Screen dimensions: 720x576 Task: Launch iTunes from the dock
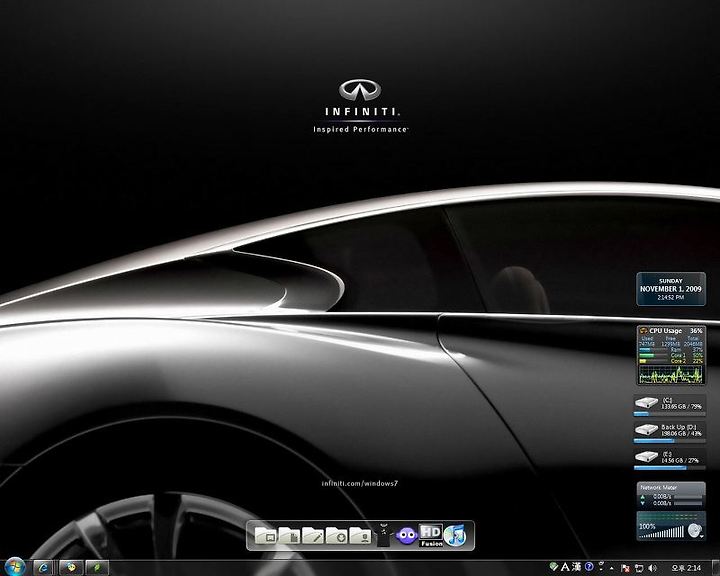pyautogui.click(x=455, y=535)
